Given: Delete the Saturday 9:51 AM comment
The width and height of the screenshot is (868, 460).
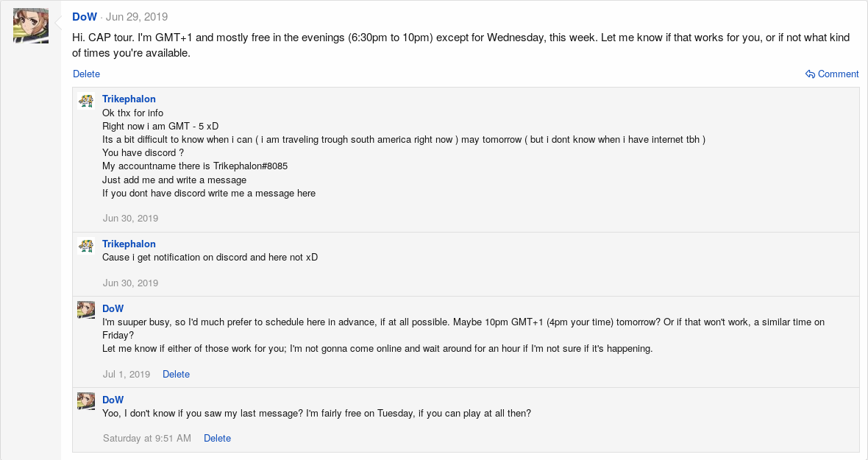Looking at the screenshot, I should 217,439.
